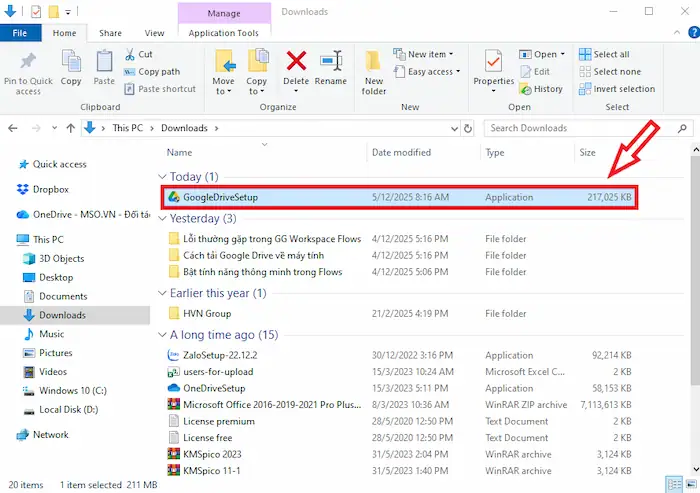Open the File menu tab
700x493 pixels.
tap(20, 33)
